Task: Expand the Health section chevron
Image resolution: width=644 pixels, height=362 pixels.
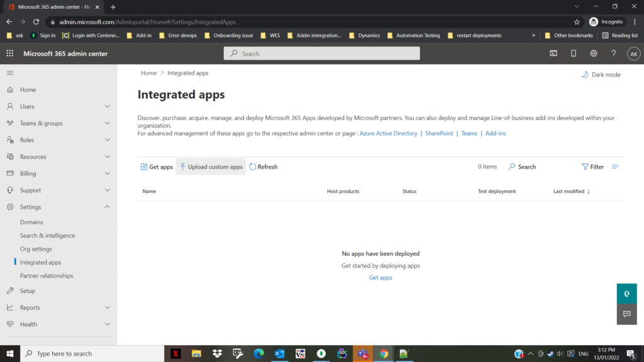Action: pos(107,324)
